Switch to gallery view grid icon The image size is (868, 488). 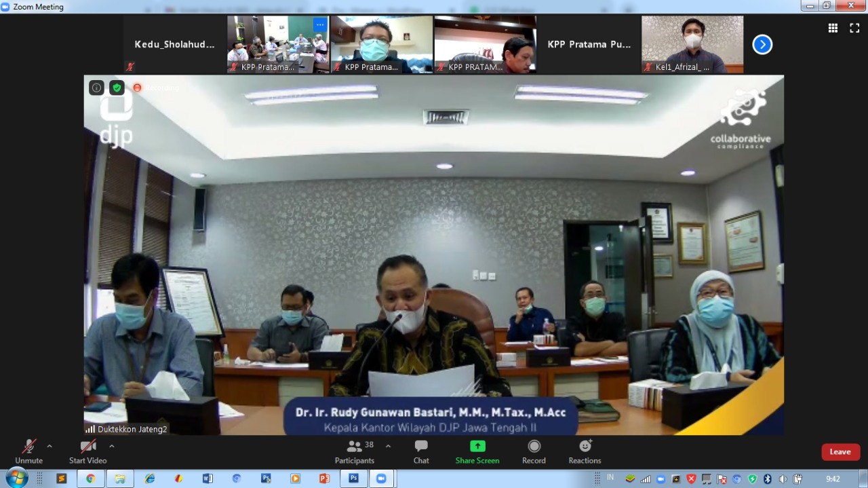[x=833, y=28]
